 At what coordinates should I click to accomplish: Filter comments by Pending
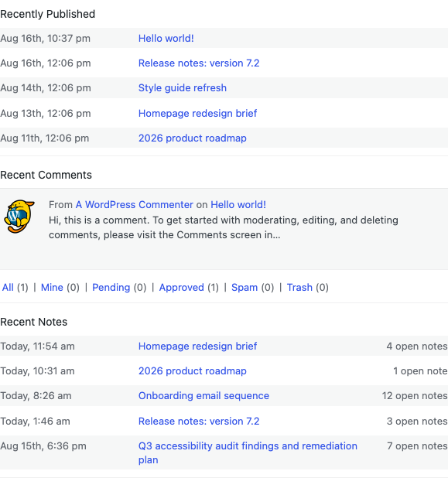(111, 288)
